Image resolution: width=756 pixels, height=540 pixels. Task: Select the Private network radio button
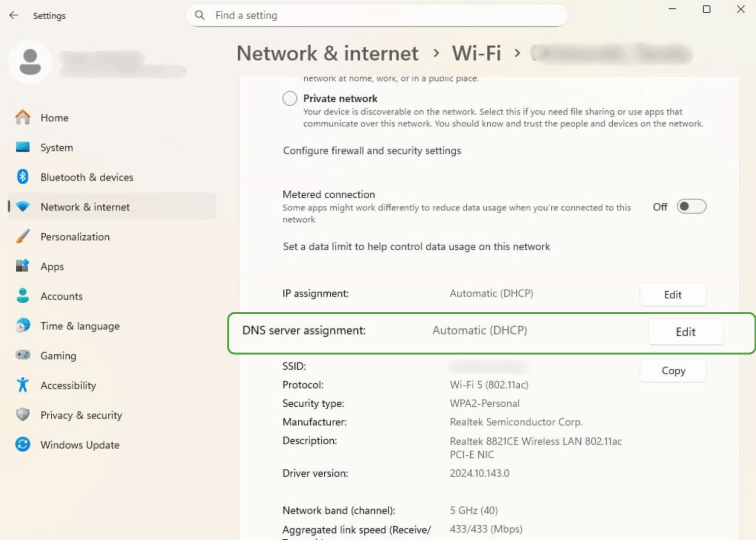(x=290, y=98)
